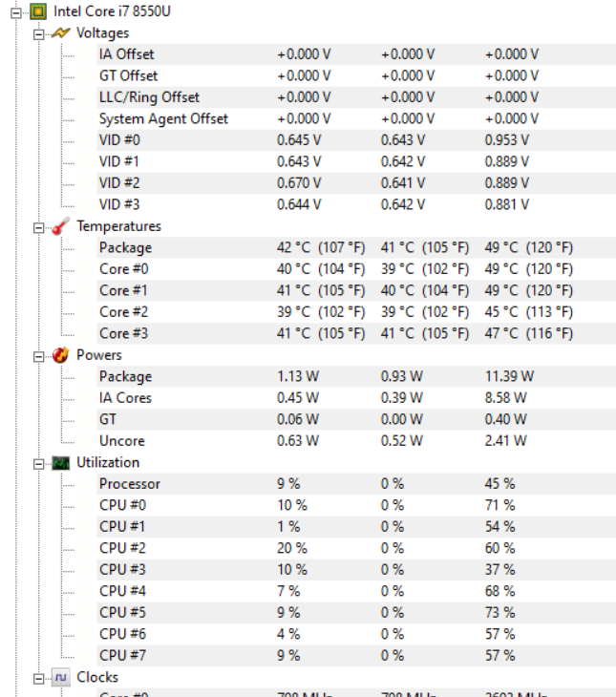Select the GT power row

356,419
